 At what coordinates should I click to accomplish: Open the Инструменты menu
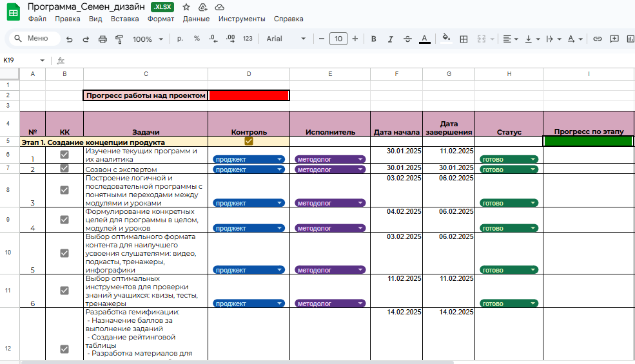(x=242, y=19)
